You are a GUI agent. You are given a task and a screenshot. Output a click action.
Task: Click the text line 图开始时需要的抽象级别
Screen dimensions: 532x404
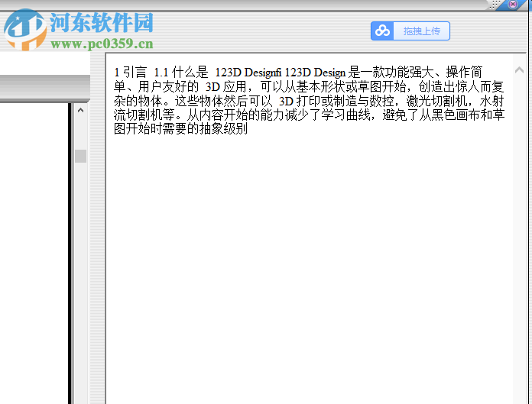(x=180, y=128)
